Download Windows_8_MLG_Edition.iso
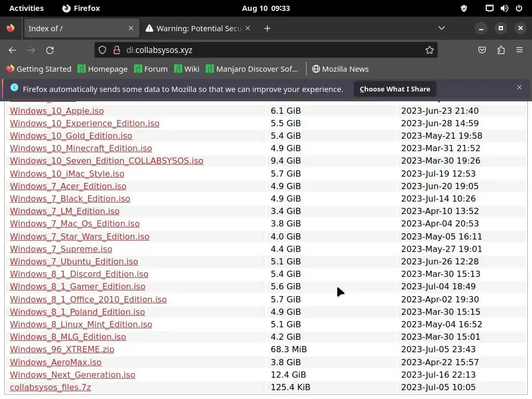The image size is (532, 399). [68, 337]
